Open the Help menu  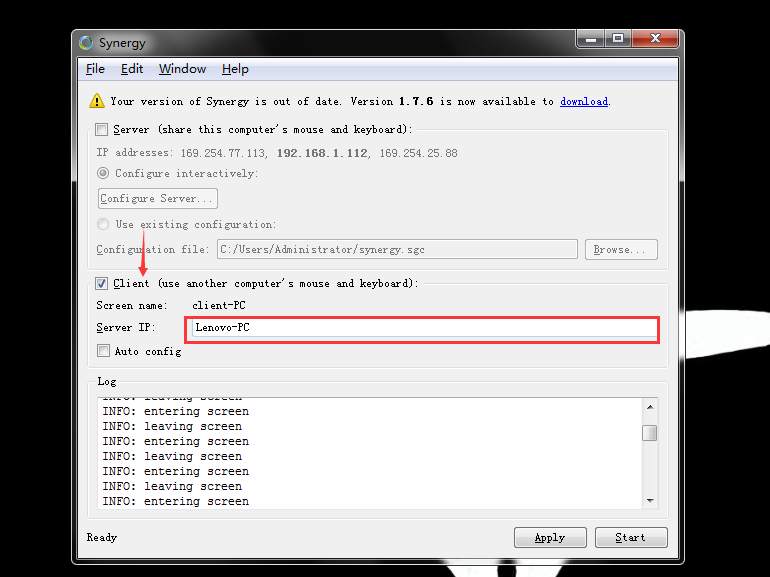[235, 69]
